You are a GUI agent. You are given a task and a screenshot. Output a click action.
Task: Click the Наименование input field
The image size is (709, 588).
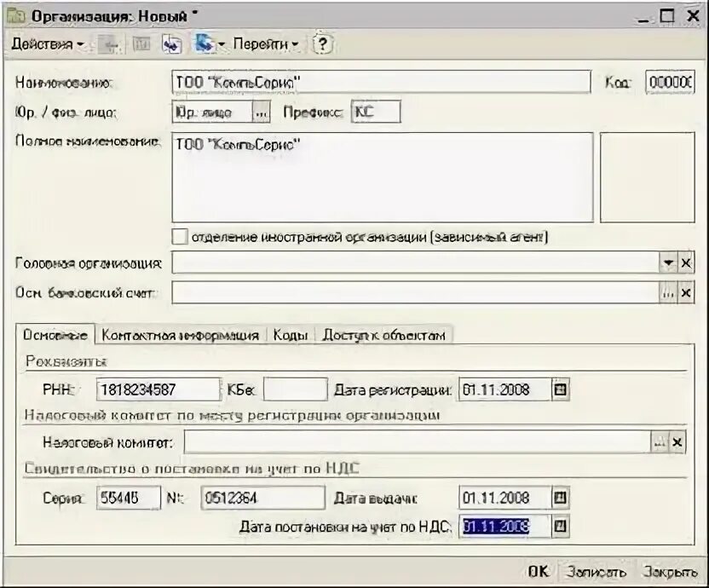pos(381,83)
